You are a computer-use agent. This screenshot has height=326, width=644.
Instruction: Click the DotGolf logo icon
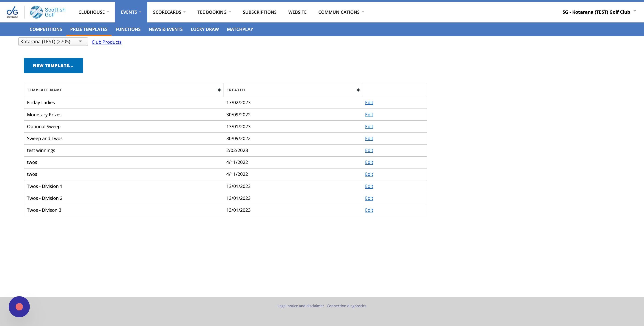pos(12,12)
